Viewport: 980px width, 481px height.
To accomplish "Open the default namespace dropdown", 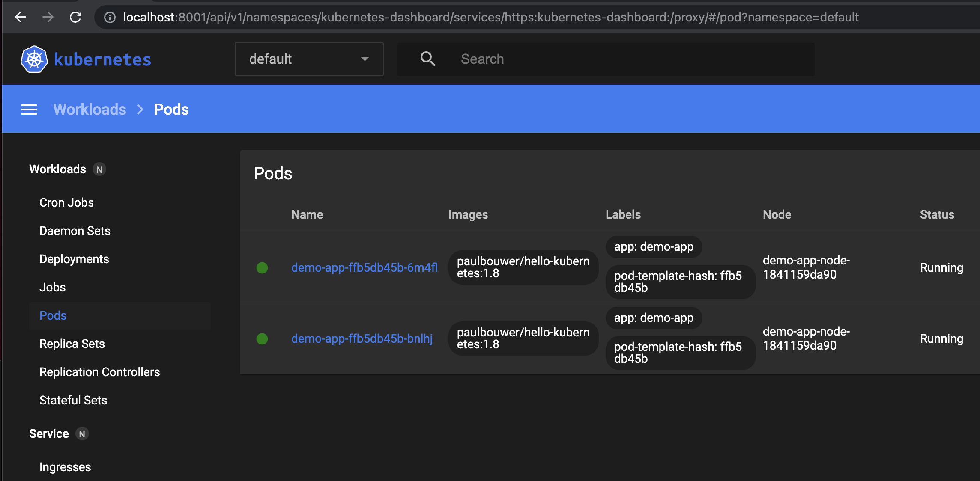I will tap(309, 59).
